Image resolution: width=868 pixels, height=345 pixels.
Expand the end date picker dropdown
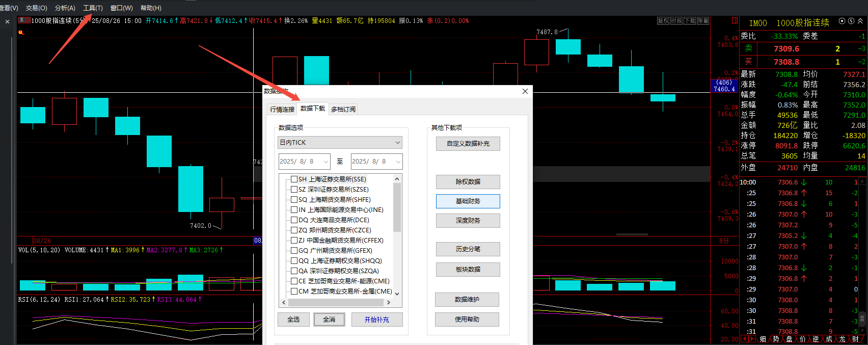point(398,162)
